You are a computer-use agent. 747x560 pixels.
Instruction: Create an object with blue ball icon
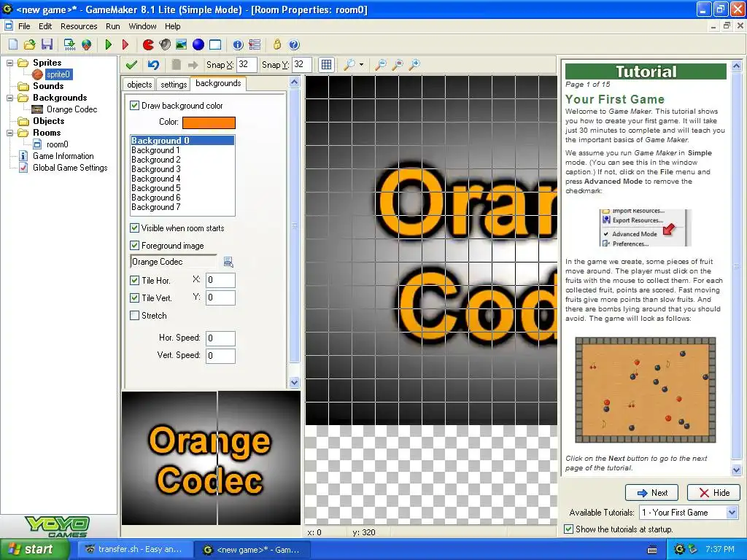[198, 44]
